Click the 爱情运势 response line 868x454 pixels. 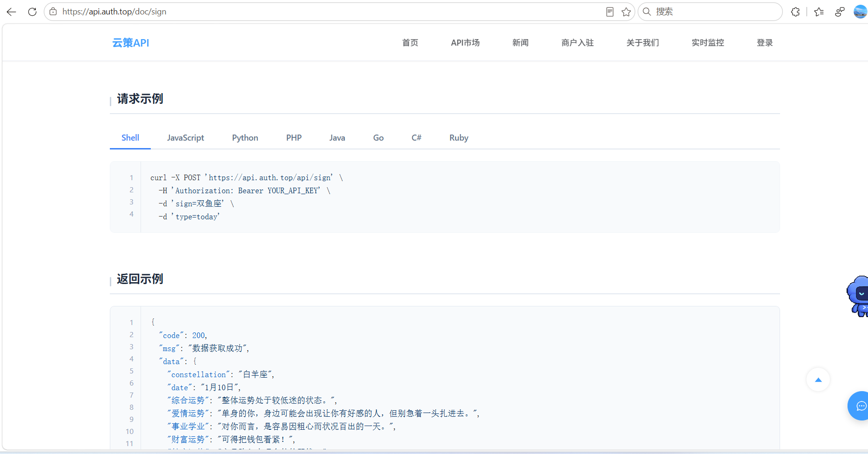[323, 413]
